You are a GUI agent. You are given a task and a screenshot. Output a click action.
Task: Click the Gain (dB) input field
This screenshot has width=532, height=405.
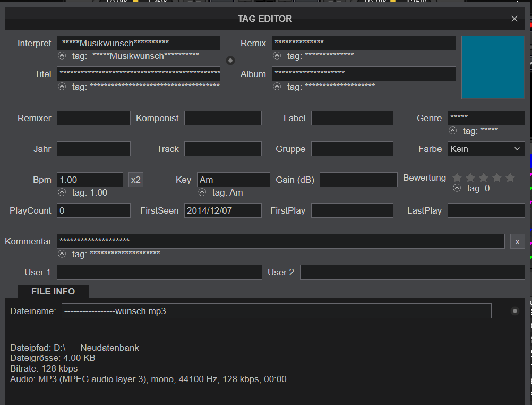tap(358, 180)
